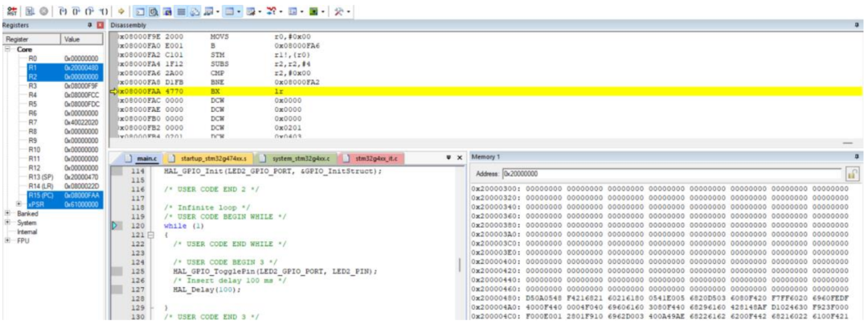Click the source editor vertical scrollbar thumb
Screen dimensions: 868x321
point(460,265)
